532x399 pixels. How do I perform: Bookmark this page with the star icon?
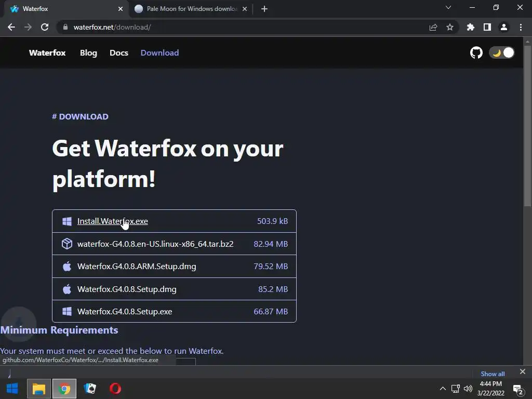(x=450, y=27)
